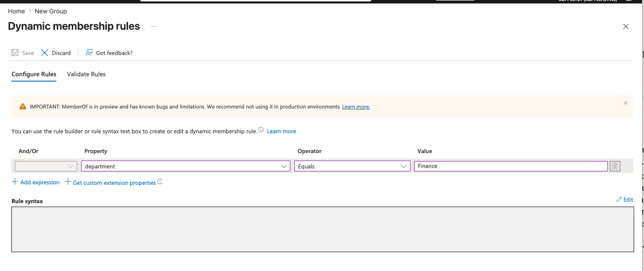Click Get custom extension properties
644x271 pixels.
pos(114,183)
